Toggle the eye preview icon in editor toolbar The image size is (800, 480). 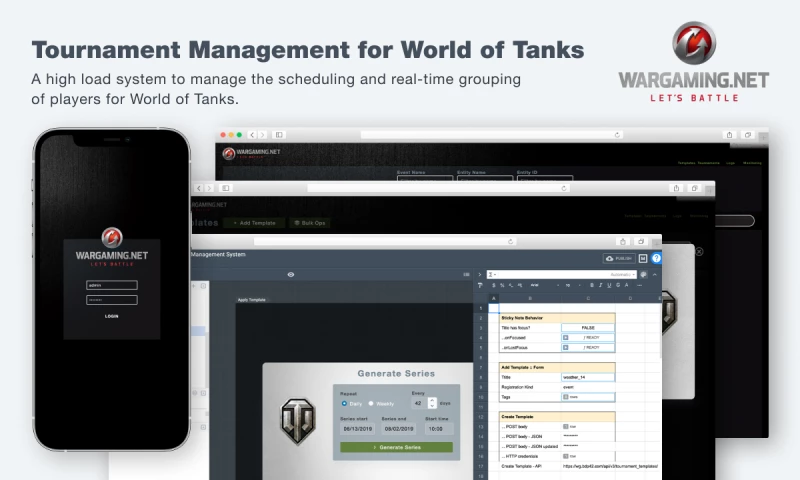[291, 274]
